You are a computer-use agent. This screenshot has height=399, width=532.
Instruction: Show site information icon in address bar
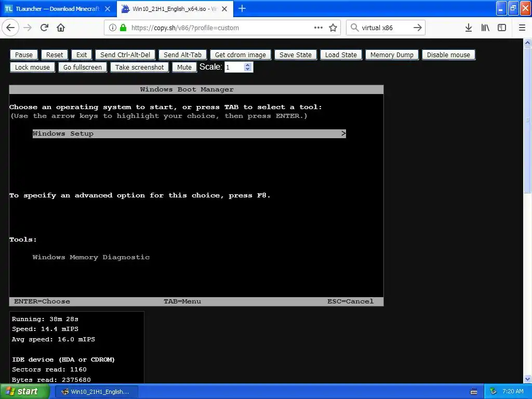113,28
